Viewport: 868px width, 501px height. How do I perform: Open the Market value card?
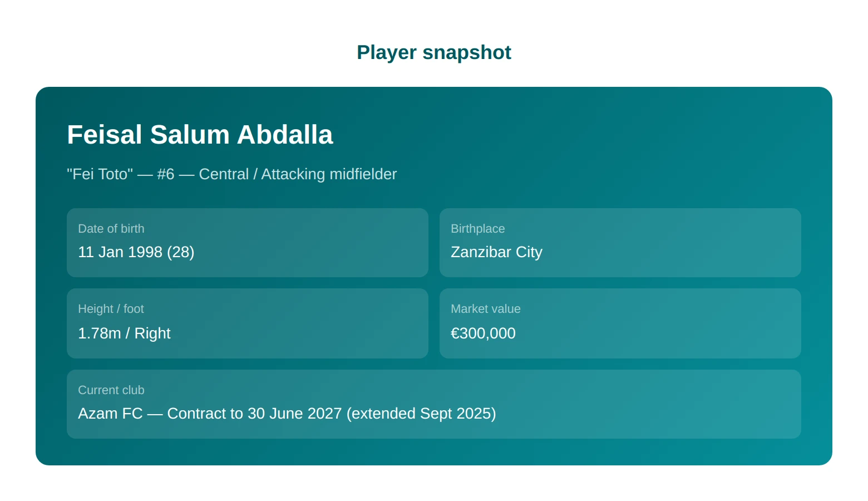620,323
